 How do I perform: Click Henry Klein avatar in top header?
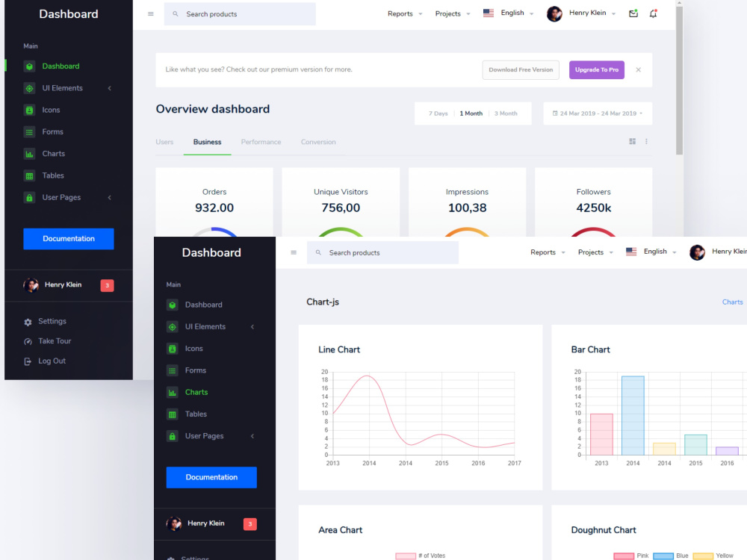tap(554, 13)
